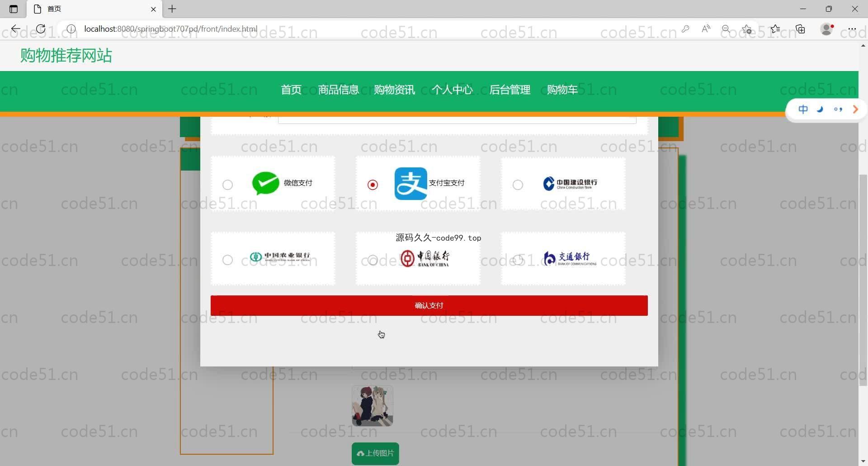Switch to the 首页 browser tab
The image size is (868, 466).
[x=94, y=9]
